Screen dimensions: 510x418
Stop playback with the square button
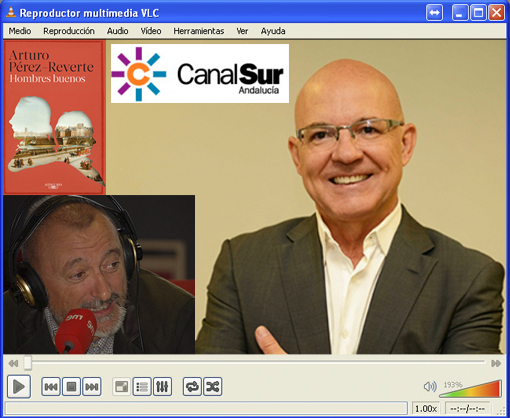coord(71,387)
